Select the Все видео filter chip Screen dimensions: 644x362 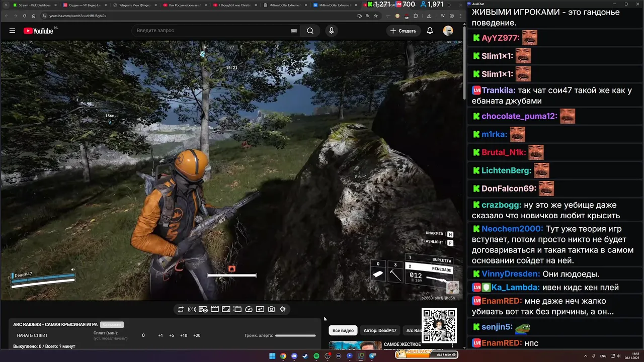point(343,330)
